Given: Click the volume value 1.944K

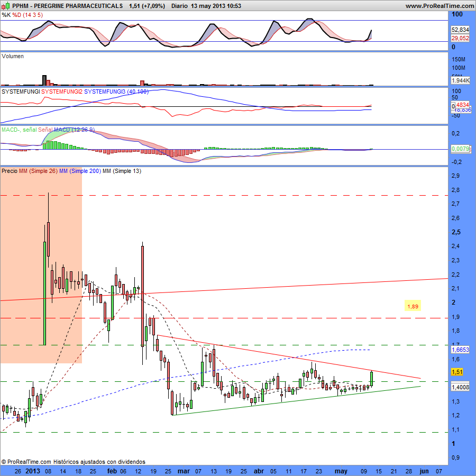Looking at the screenshot, I should pos(460,80).
